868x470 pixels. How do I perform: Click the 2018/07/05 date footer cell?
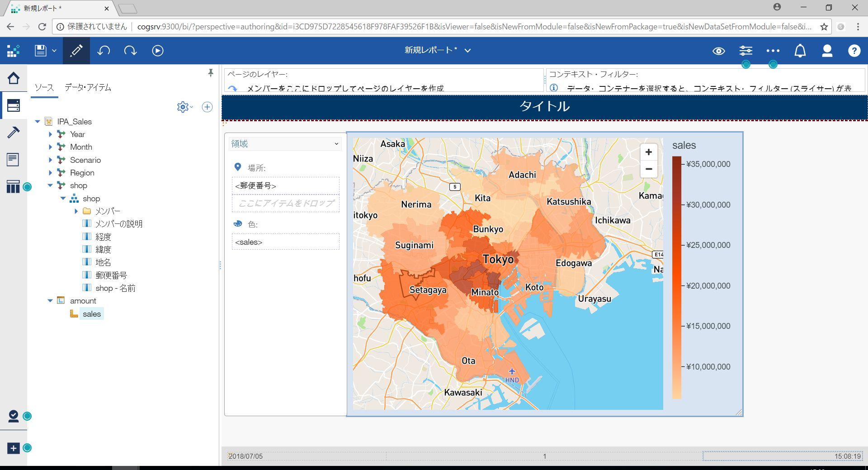245,456
